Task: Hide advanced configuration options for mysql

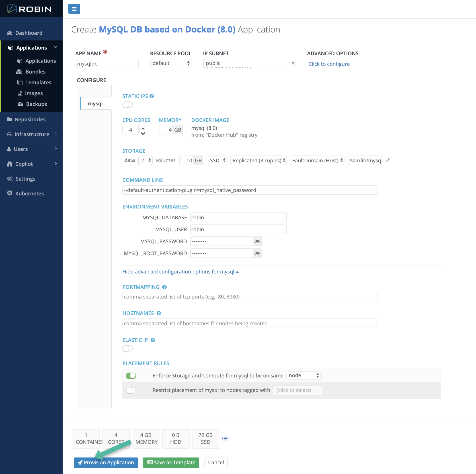Action: pyautogui.click(x=180, y=272)
